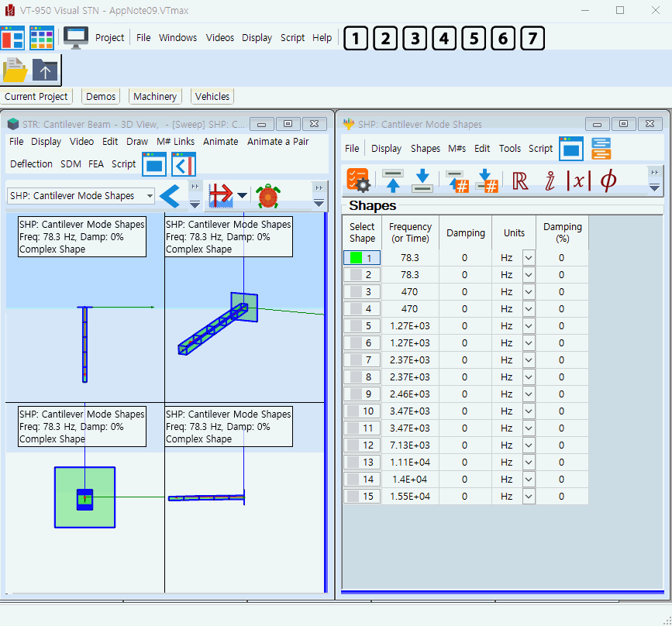Click the turtle animation speed icon
672x626 pixels.
[x=268, y=196]
